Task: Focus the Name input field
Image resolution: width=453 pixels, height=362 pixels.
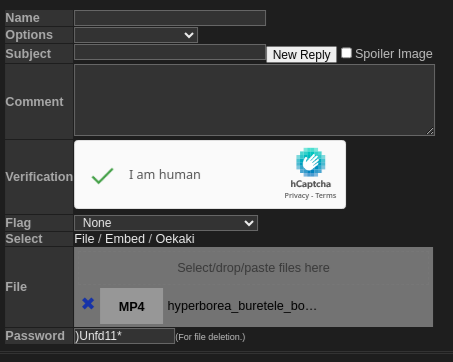Action: pyautogui.click(x=170, y=18)
